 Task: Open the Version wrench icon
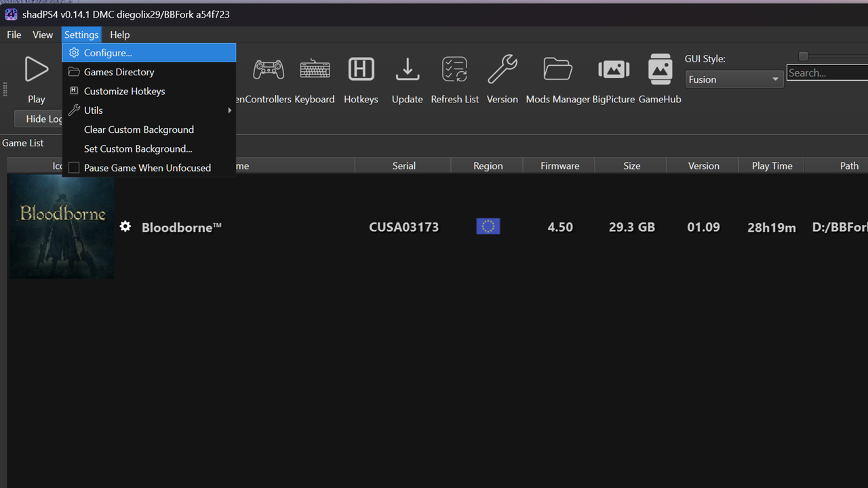click(x=502, y=69)
